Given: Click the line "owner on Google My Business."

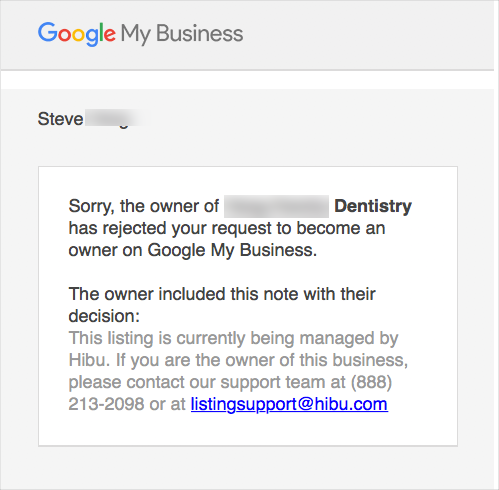Looking at the screenshot, I should [x=193, y=250].
